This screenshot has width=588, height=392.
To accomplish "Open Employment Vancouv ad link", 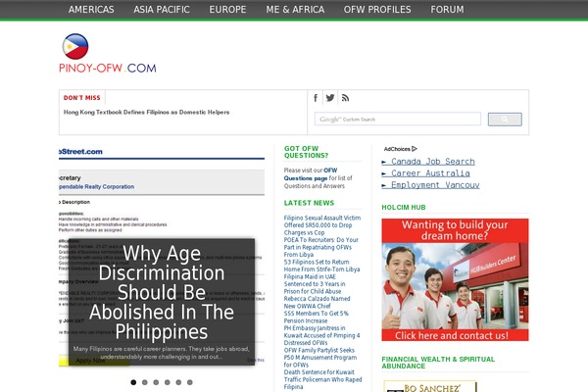I will pos(431,185).
